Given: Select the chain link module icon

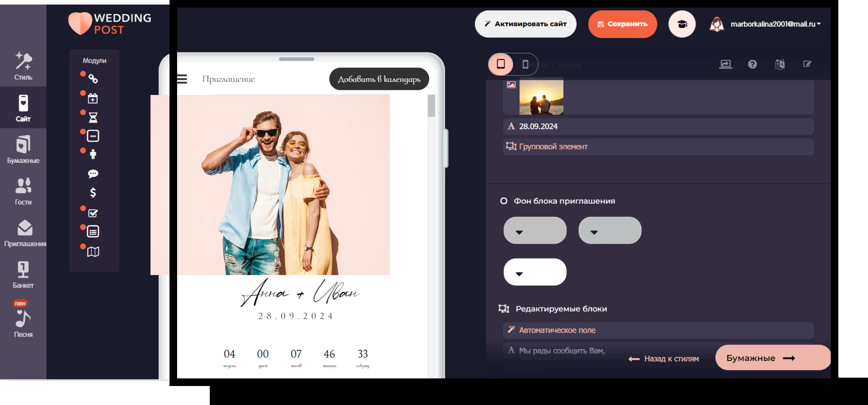Looking at the screenshot, I should pos(93,79).
